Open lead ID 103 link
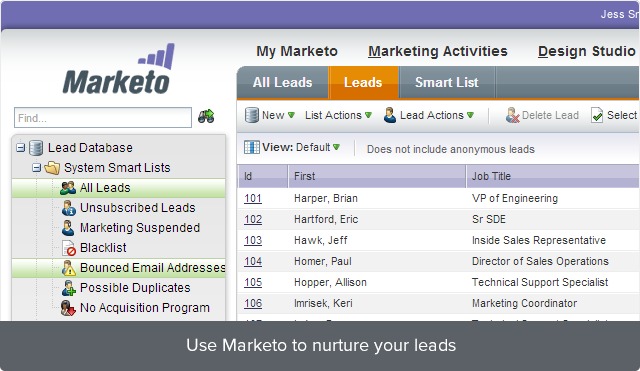640x371 pixels. click(x=253, y=240)
